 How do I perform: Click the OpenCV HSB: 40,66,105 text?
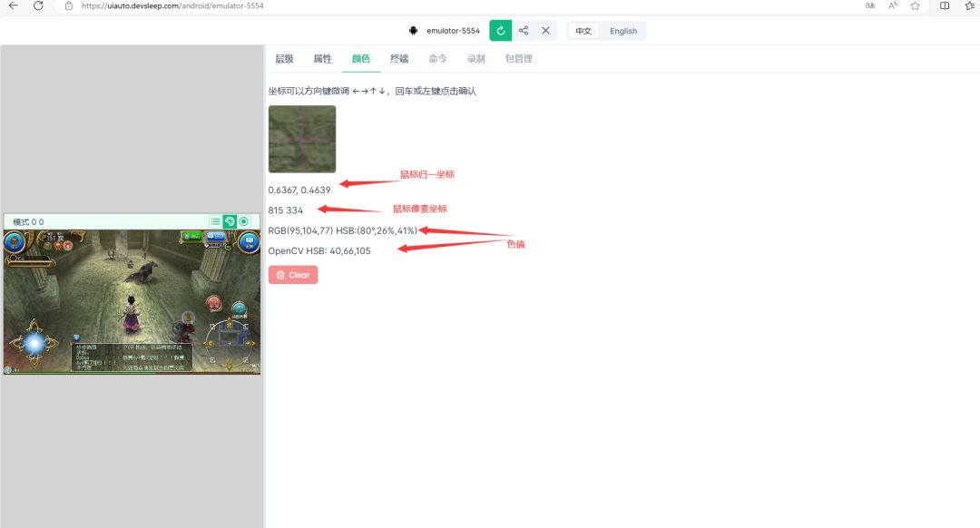(x=319, y=251)
